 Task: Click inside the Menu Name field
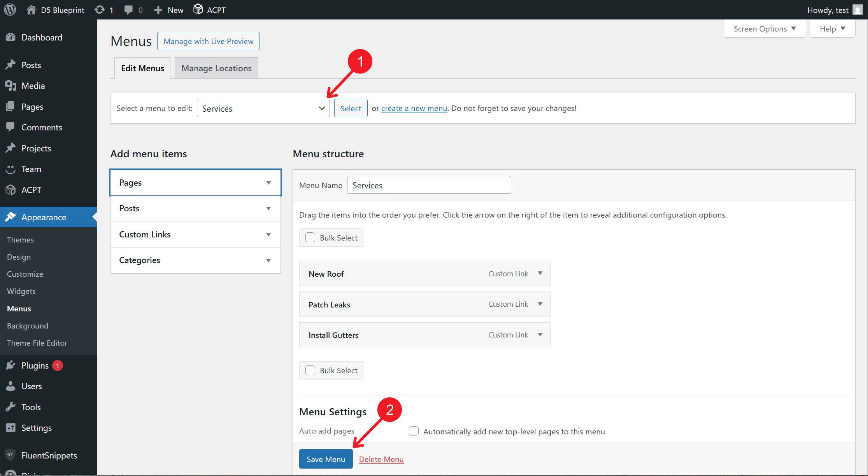428,185
